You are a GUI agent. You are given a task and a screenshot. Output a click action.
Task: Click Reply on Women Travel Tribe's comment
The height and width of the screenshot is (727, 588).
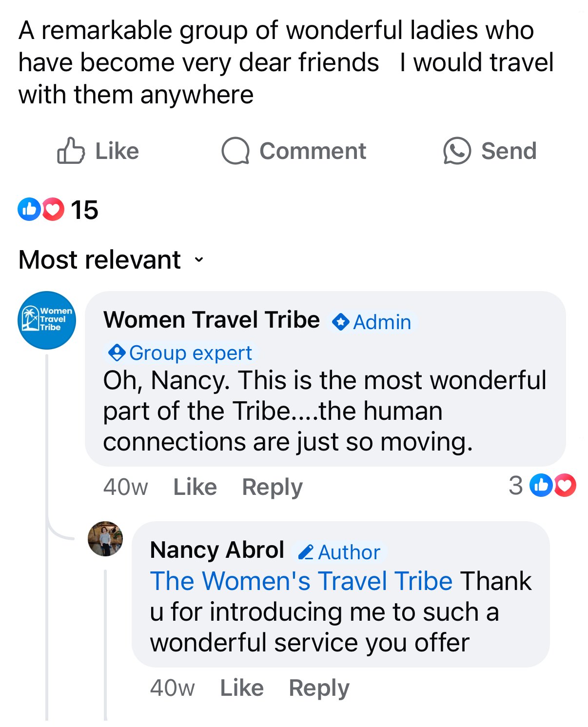pos(272,486)
